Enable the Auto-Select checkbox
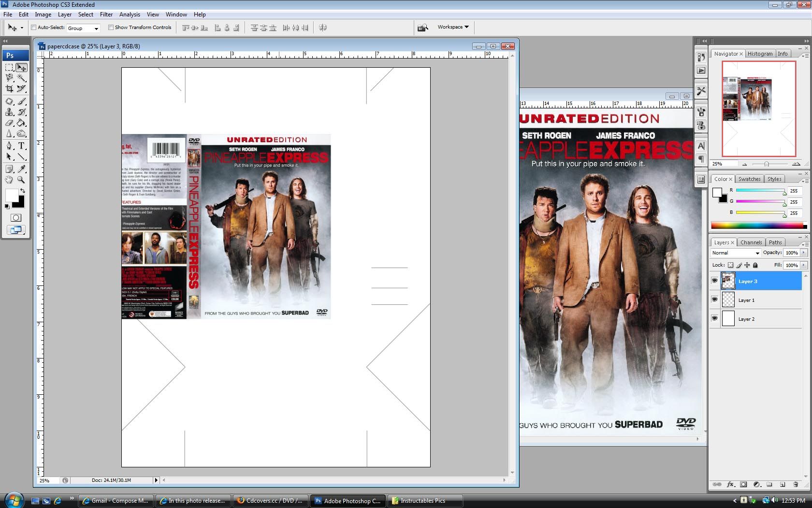 (34, 28)
